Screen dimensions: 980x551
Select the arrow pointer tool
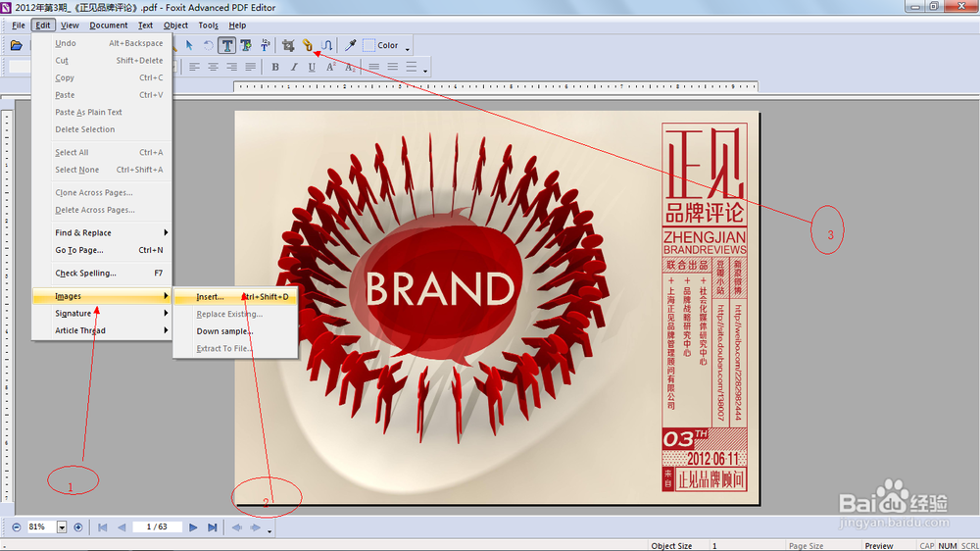189,46
